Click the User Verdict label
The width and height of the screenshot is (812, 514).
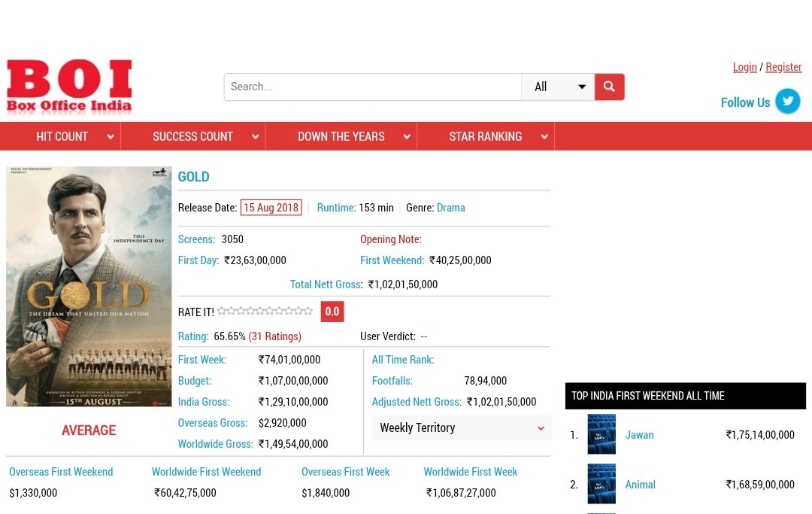point(388,336)
